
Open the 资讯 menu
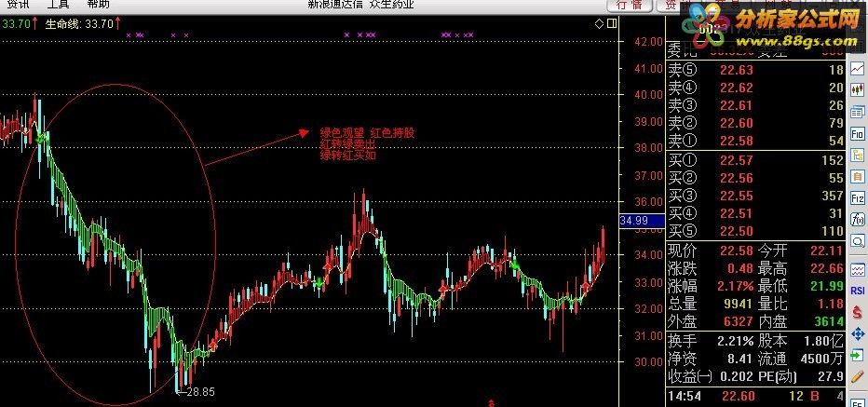(17, 5)
